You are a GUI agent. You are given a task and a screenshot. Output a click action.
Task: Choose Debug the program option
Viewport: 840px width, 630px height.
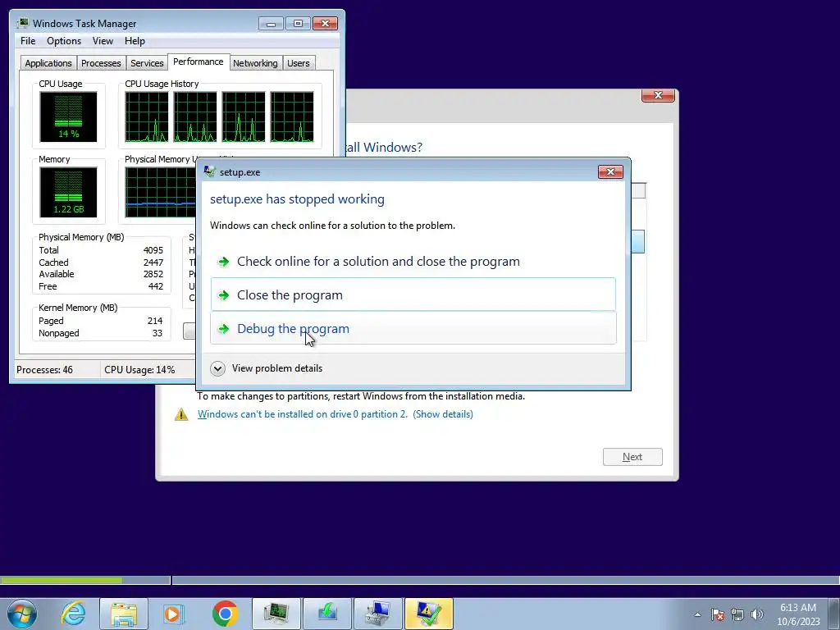(413, 328)
